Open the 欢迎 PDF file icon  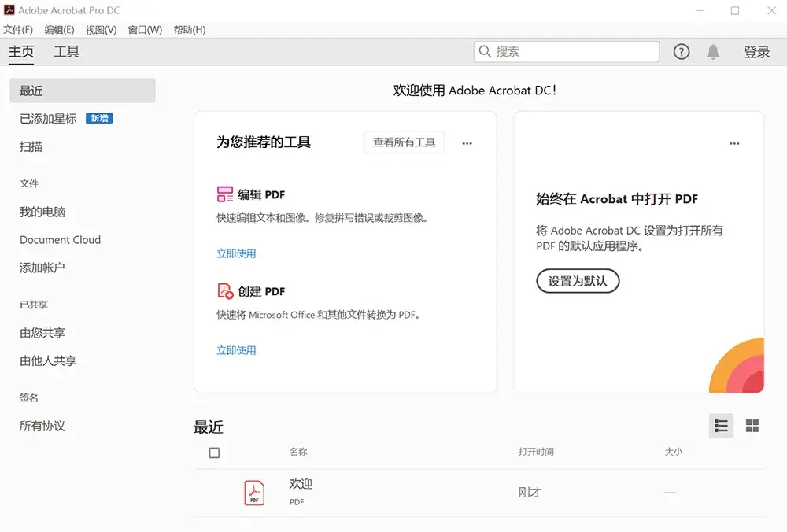coord(253,492)
